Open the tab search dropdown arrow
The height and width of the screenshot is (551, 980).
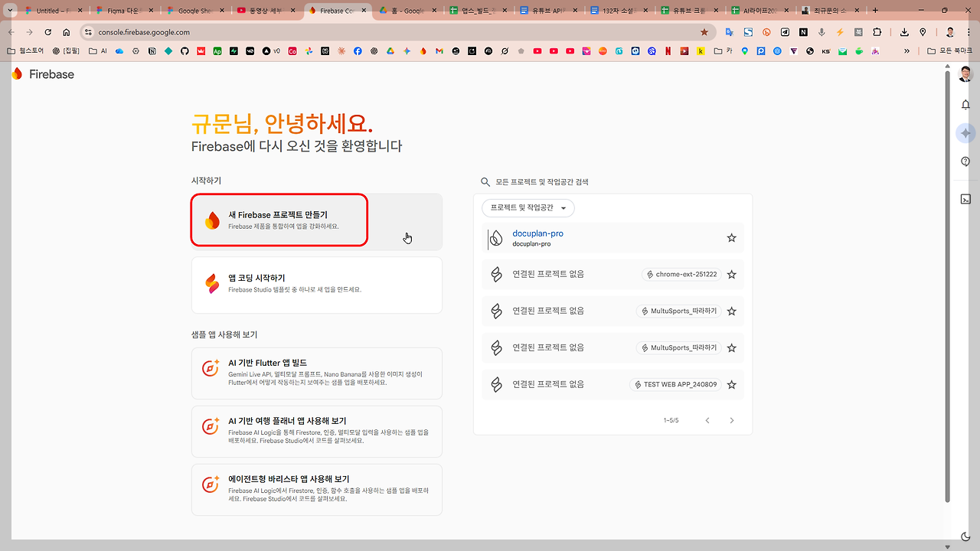10,11
